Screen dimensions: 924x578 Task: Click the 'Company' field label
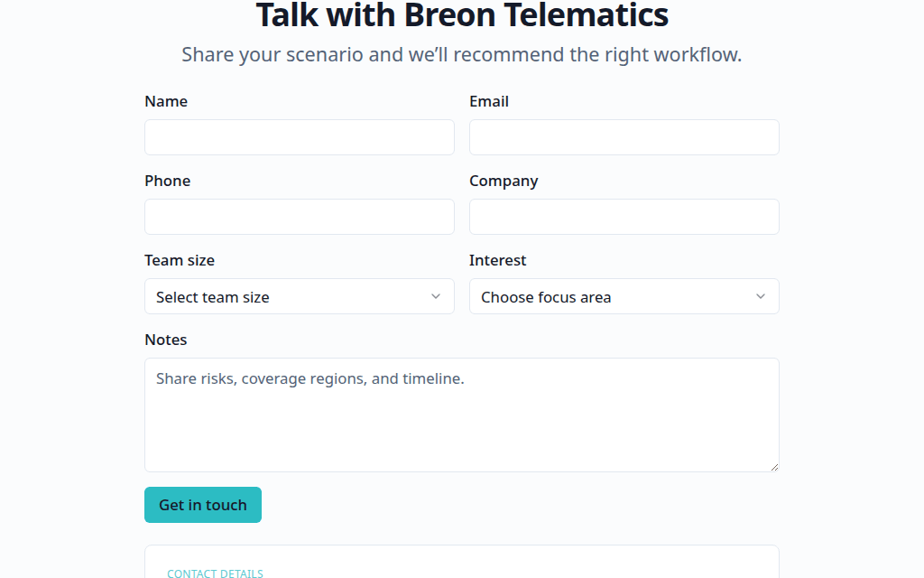pos(504,181)
